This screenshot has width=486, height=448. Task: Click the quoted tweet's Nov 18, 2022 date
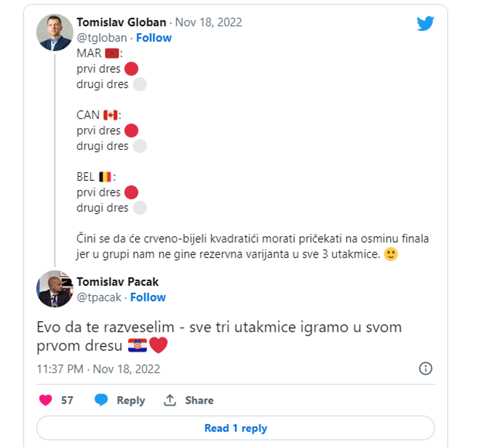209,22
